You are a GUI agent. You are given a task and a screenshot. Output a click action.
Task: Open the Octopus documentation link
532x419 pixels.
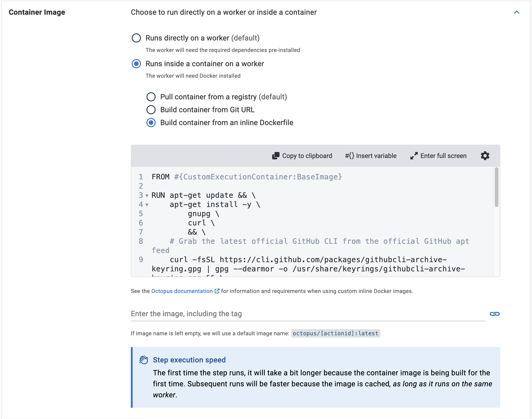point(181,291)
